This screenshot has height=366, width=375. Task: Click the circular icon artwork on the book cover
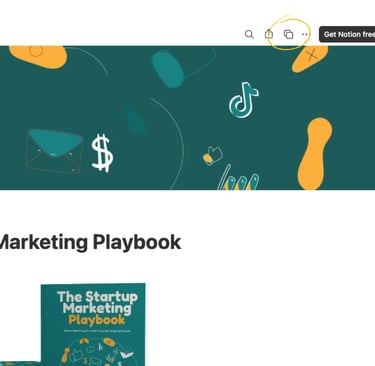coord(97,352)
